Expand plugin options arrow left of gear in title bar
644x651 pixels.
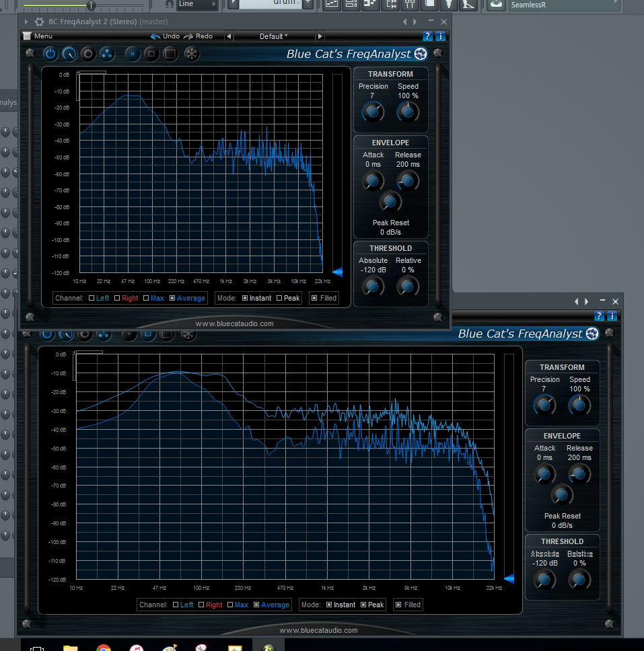click(26, 22)
